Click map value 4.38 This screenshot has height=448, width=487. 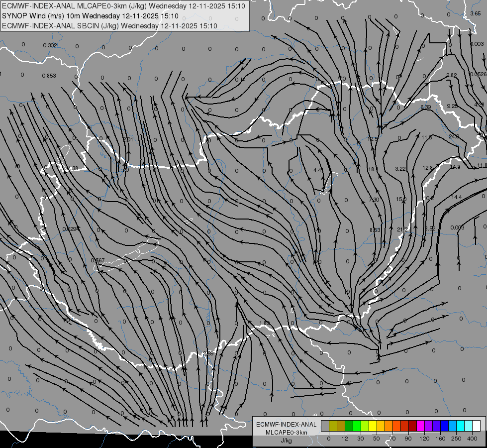(x=73, y=168)
